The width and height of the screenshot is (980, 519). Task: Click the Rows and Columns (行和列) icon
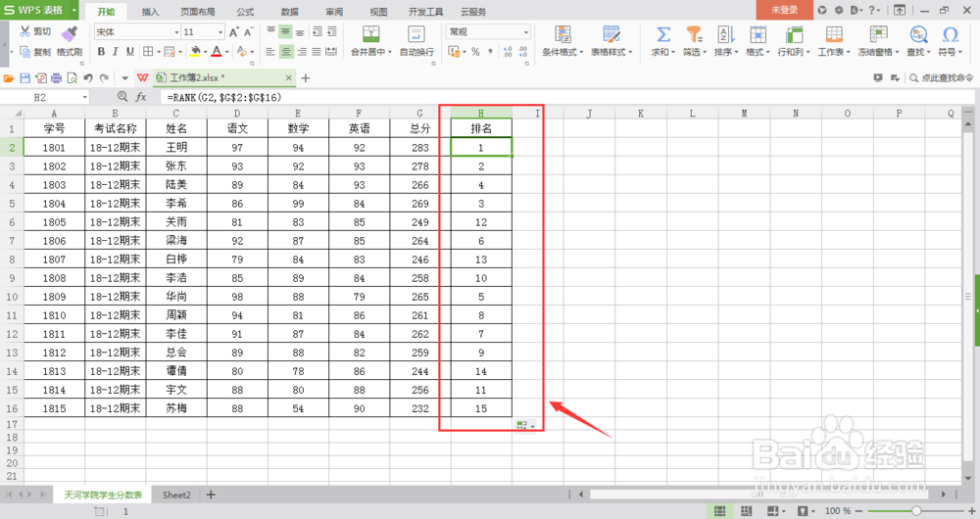tap(794, 34)
